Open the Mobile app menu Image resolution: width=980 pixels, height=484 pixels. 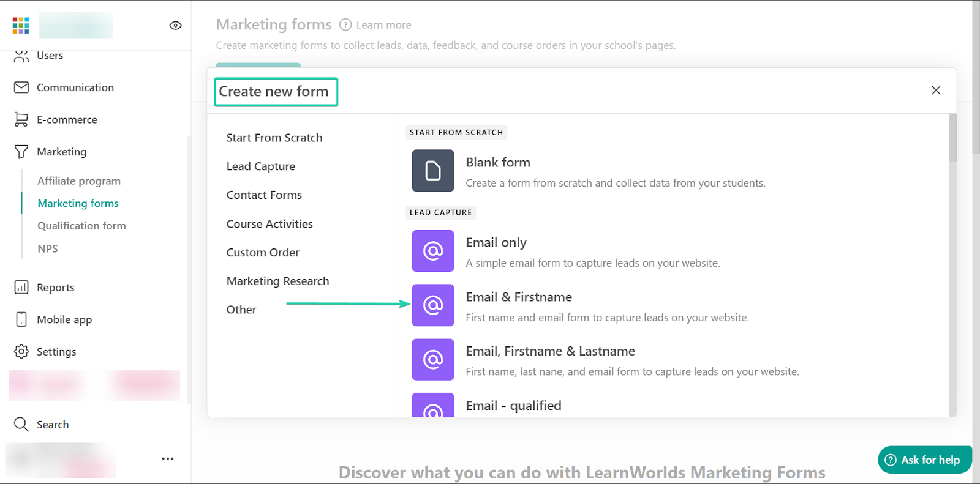coord(64,319)
